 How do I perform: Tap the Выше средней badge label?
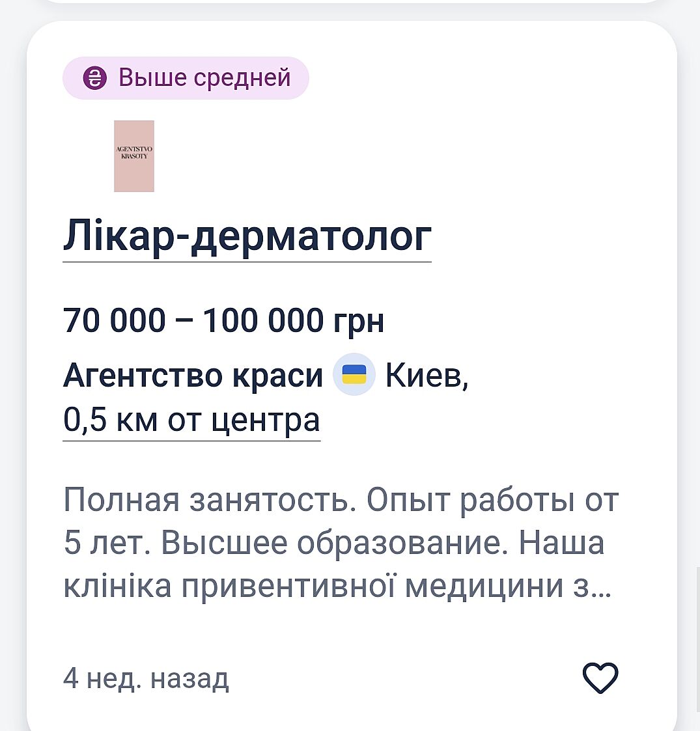pyautogui.click(x=204, y=78)
